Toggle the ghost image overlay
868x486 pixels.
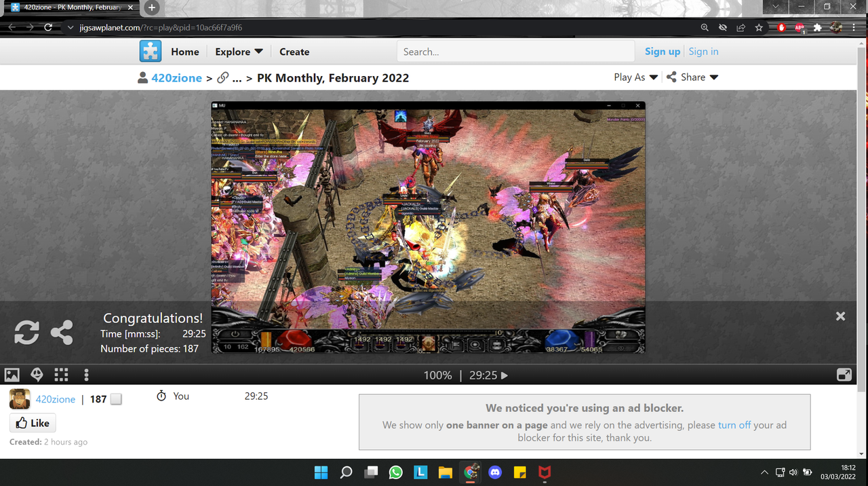tap(37, 375)
